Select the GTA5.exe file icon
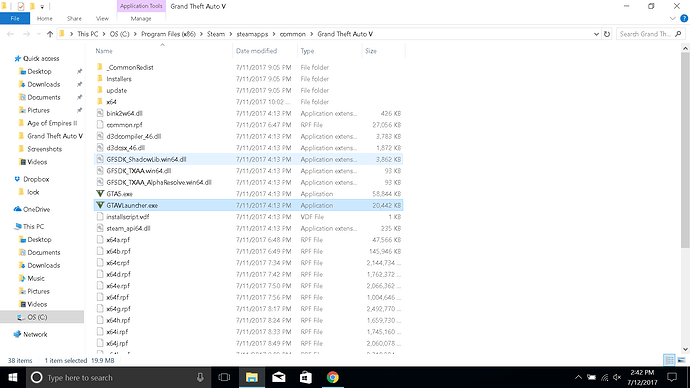 [100, 194]
